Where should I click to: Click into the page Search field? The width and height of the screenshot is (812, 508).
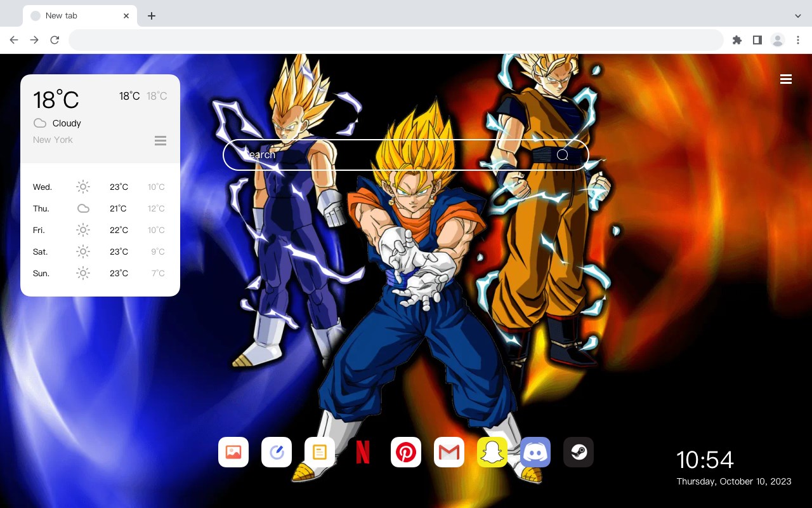coord(406,155)
